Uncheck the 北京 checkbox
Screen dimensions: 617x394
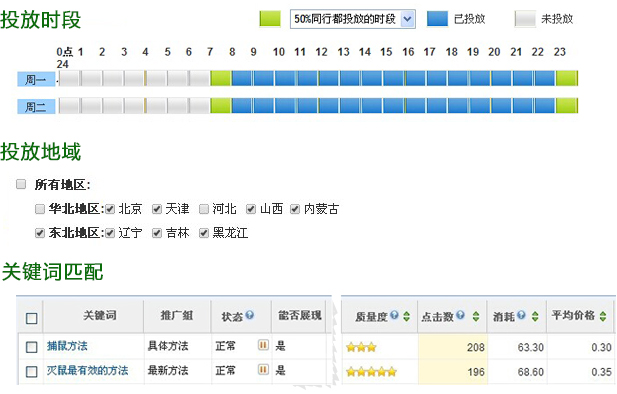point(110,209)
